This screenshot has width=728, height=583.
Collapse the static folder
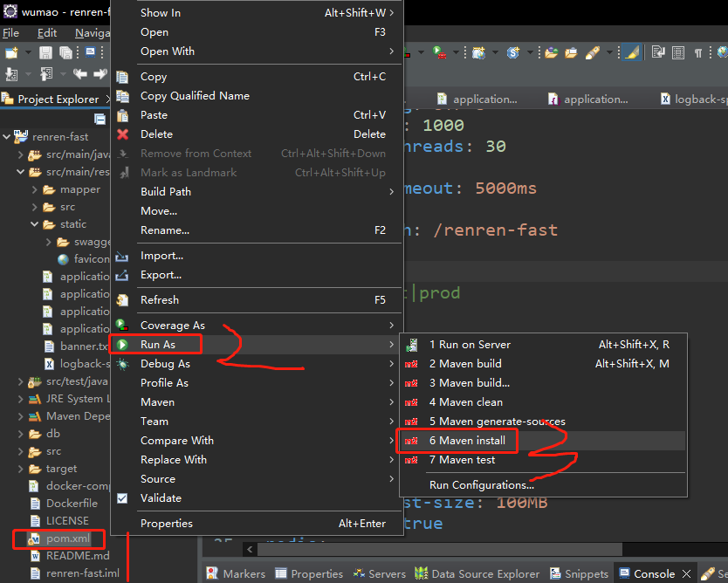pos(34,224)
